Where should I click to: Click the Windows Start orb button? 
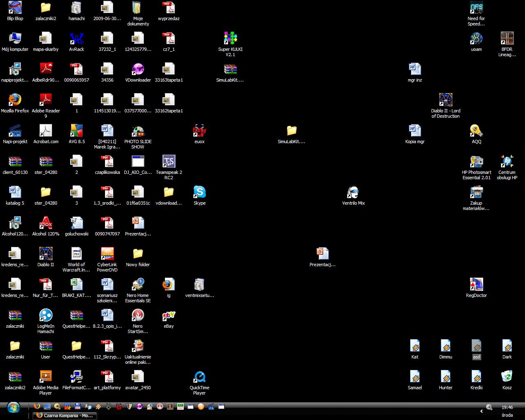(13, 407)
